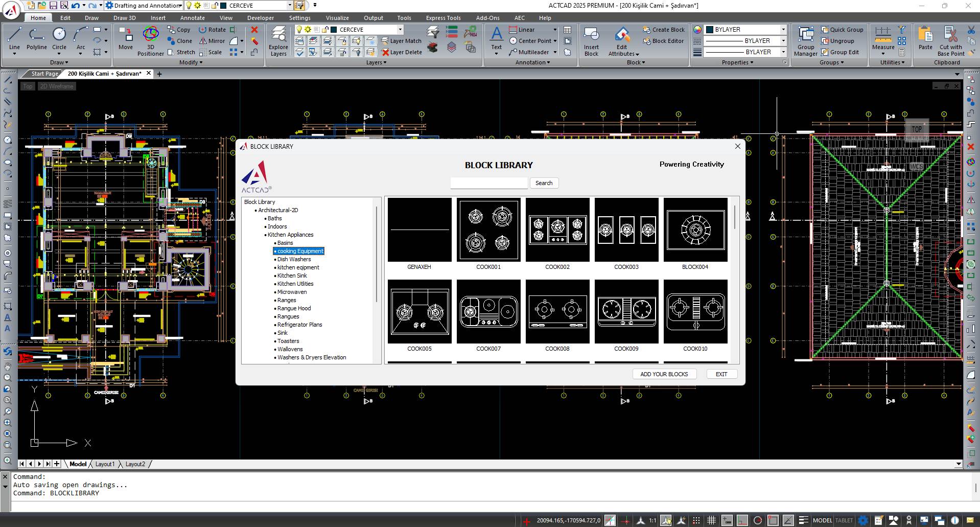Click Layer Delete
This screenshot has height=527, width=980.
(402, 52)
